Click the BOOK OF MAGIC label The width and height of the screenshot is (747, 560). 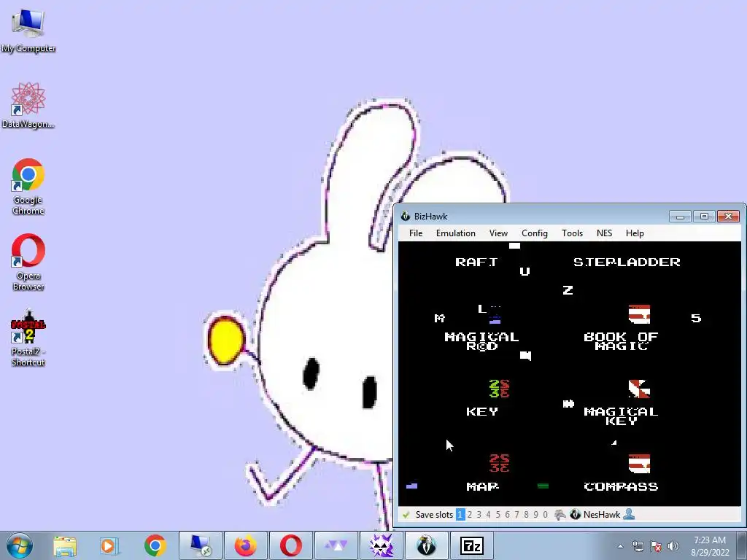pos(621,341)
